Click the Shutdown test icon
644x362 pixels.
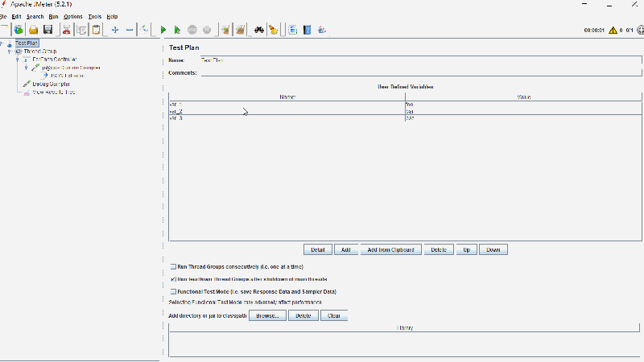coord(207,30)
